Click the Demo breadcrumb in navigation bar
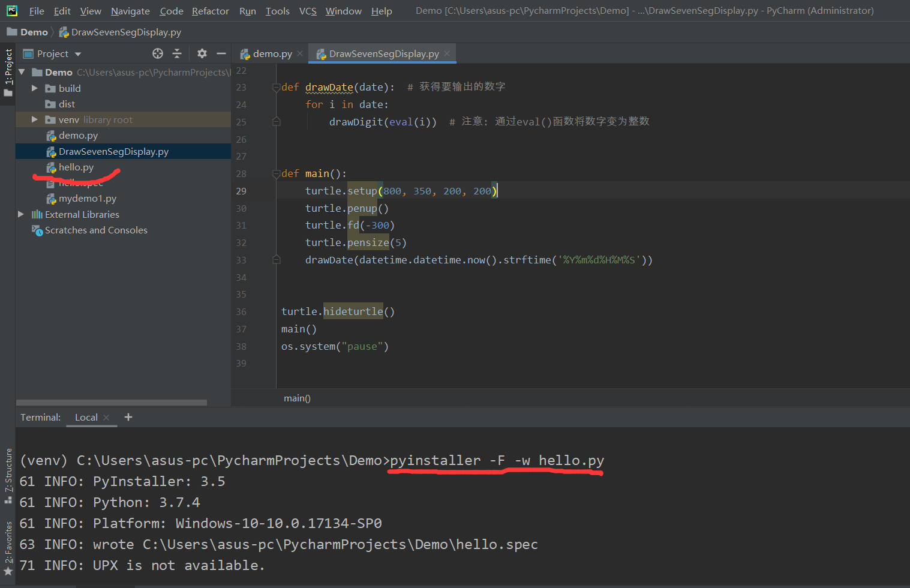The height and width of the screenshot is (588, 910). point(34,32)
